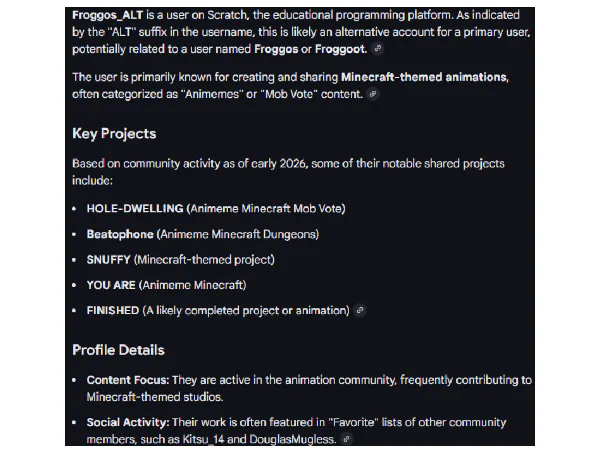Click the HOLE-DWELLING project entry
This screenshot has height=450, width=600.
click(x=134, y=208)
